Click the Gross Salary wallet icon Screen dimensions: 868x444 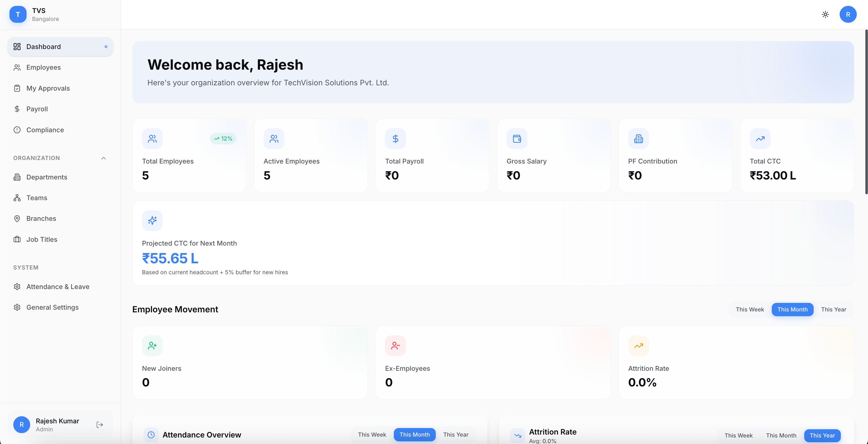[x=517, y=138]
